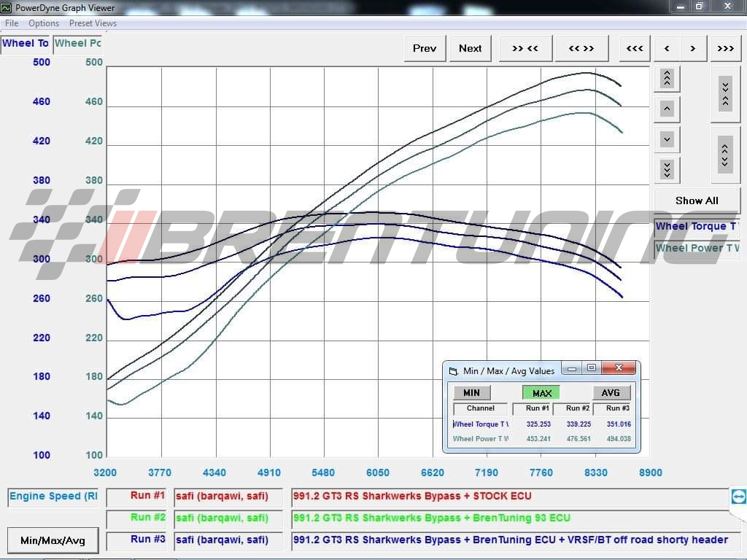Step right with the single '>' button
The width and height of the screenshot is (747, 560).
tap(693, 48)
